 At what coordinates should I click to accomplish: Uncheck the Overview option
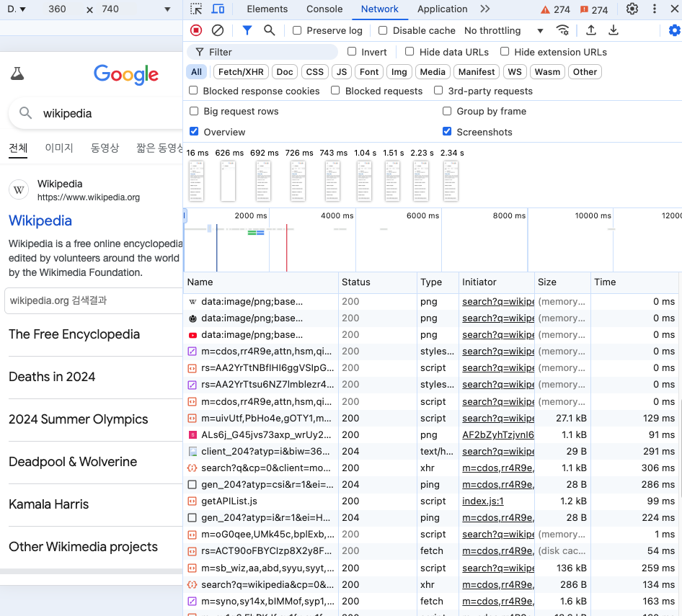pyautogui.click(x=194, y=131)
